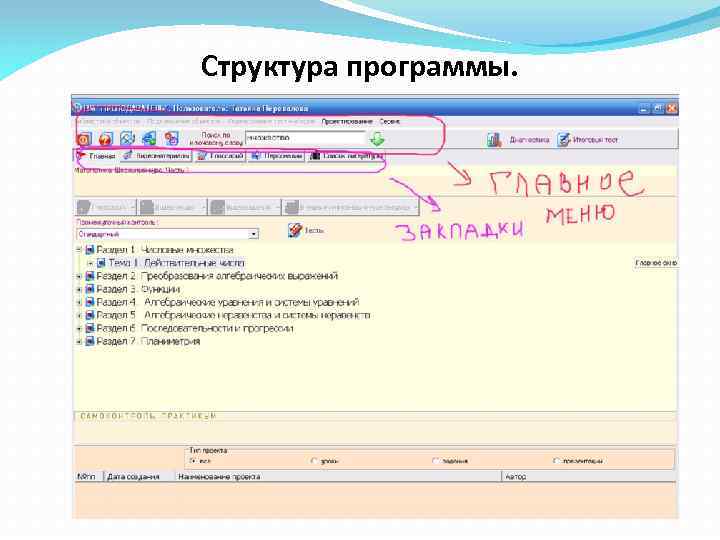Click the Итоговый тест button label
This screenshot has height=540, width=720.
point(595,140)
